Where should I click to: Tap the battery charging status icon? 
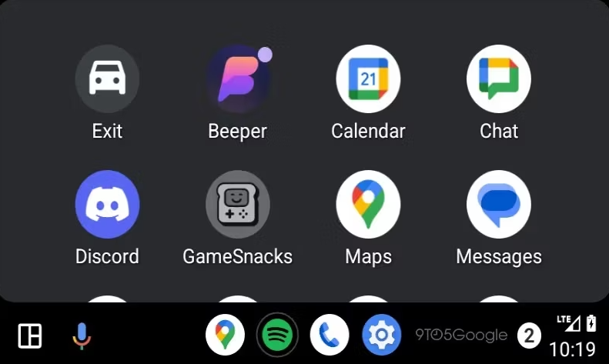click(591, 323)
